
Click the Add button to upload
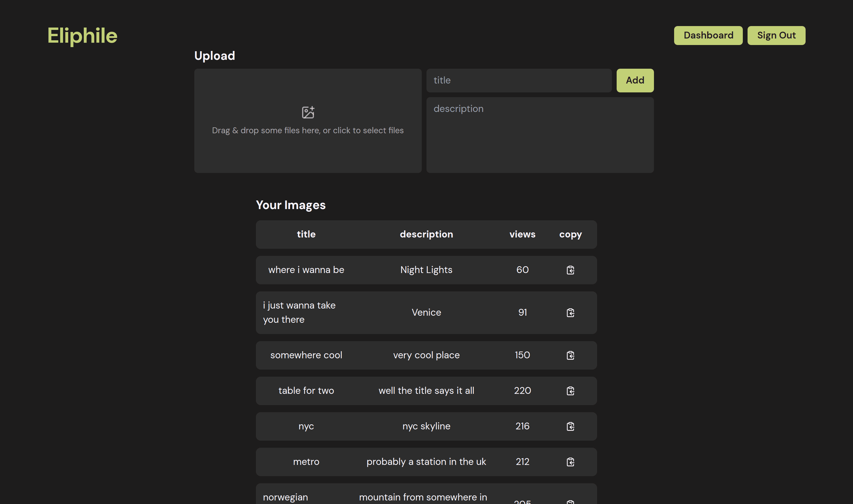(635, 81)
